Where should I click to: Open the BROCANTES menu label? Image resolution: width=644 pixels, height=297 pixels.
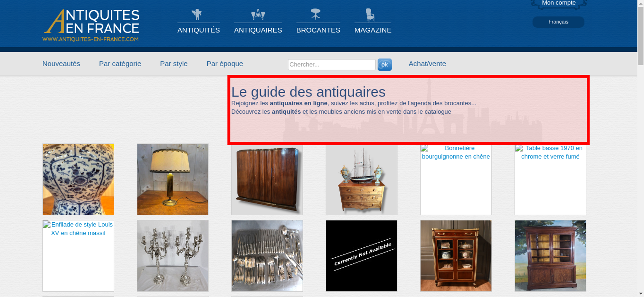point(318,30)
